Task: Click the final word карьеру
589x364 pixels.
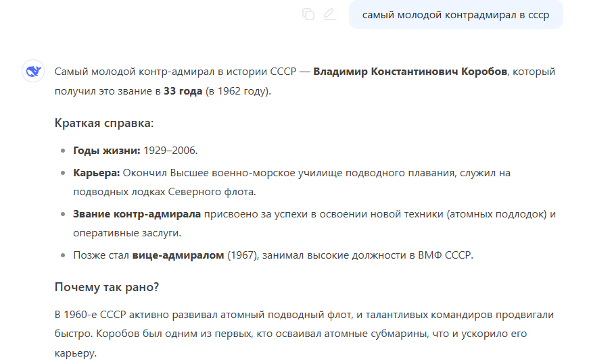Action: 76,353
